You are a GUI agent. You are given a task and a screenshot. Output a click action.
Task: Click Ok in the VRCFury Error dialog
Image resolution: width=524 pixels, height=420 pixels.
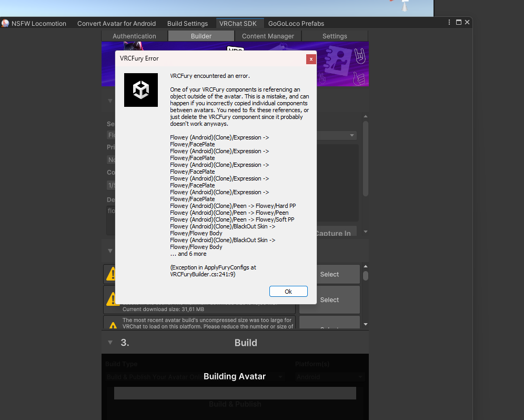tap(288, 291)
